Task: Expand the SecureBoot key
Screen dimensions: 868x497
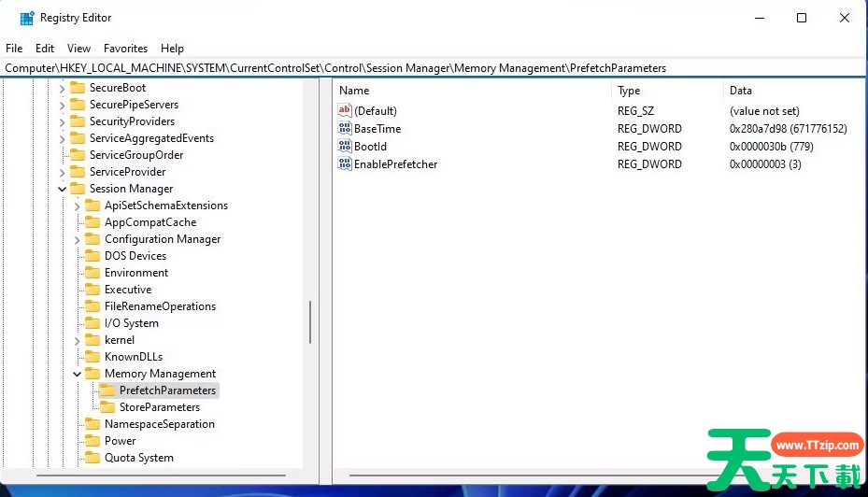Action: tap(62, 88)
